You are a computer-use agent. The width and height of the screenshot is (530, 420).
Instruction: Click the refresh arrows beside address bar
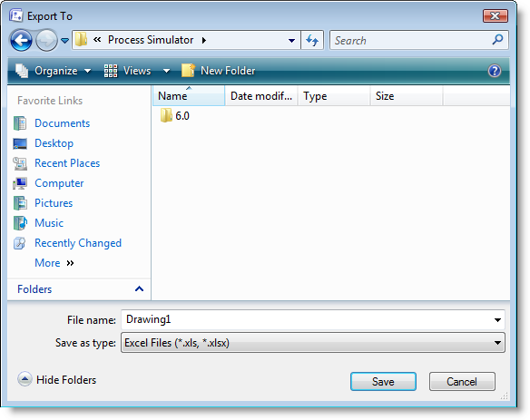312,40
